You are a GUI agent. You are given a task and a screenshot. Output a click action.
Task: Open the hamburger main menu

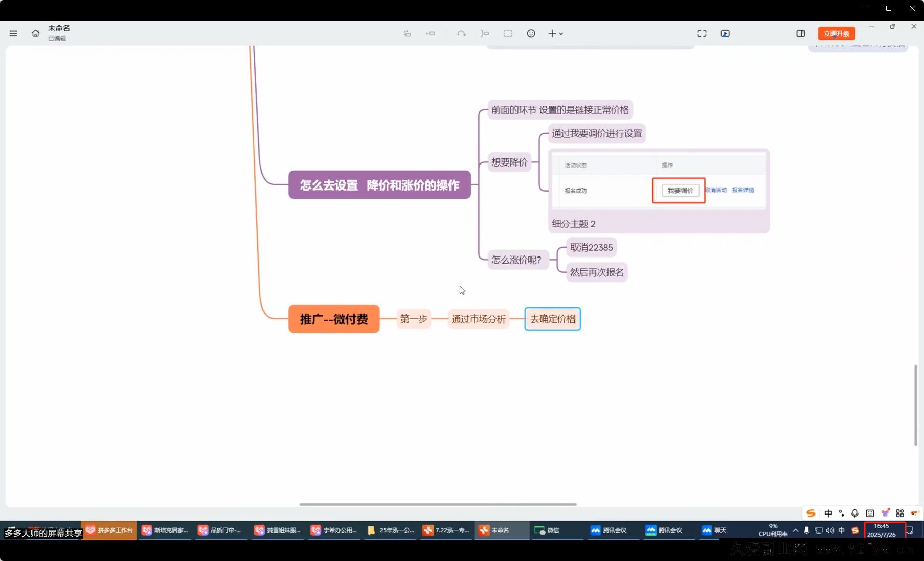tap(13, 33)
